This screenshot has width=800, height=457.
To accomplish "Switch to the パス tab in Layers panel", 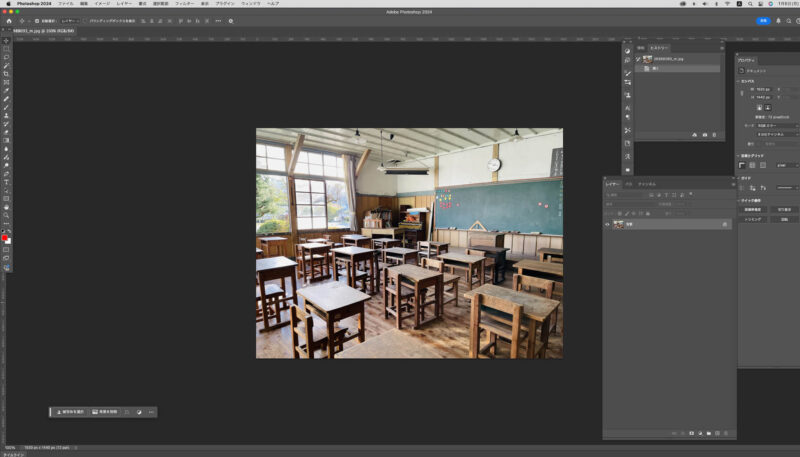I will coord(629,184).
